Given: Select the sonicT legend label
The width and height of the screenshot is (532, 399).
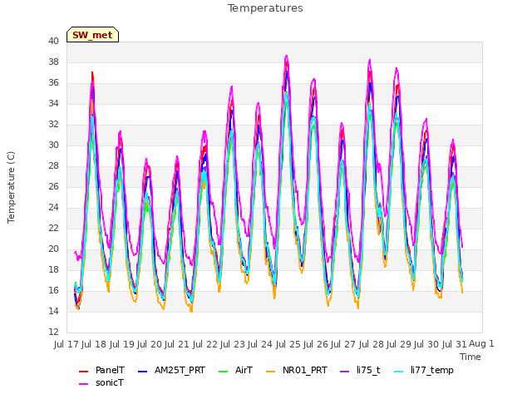Looking at the screenshot, I should 110,382.
